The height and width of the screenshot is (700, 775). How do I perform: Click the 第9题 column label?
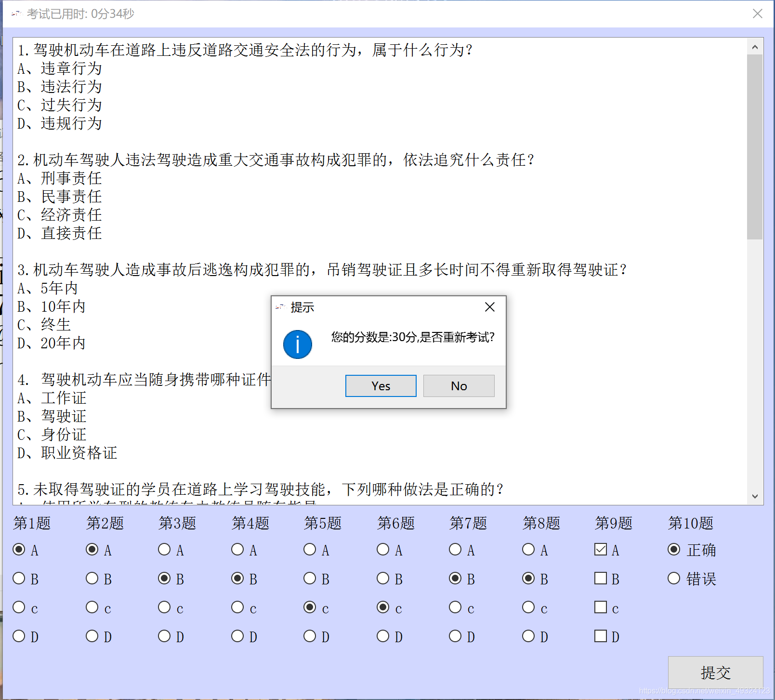[x=614, y=523]
